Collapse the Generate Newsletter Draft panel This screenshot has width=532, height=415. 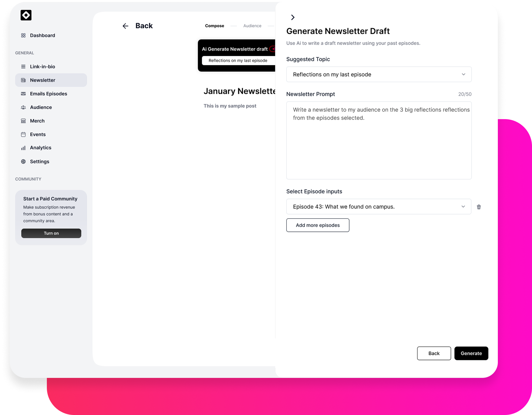pyautogui.click(x=293, y=17)
